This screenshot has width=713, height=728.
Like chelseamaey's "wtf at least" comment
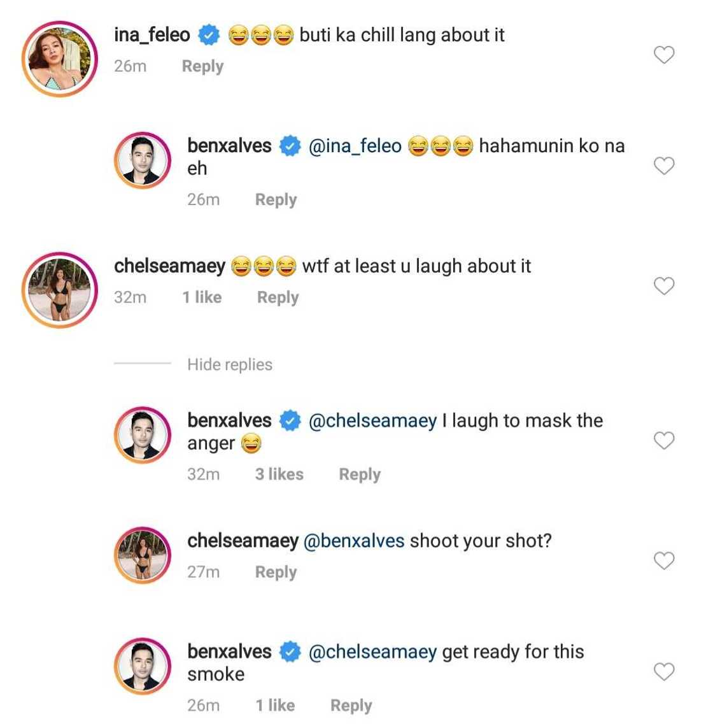click(664, 287)
